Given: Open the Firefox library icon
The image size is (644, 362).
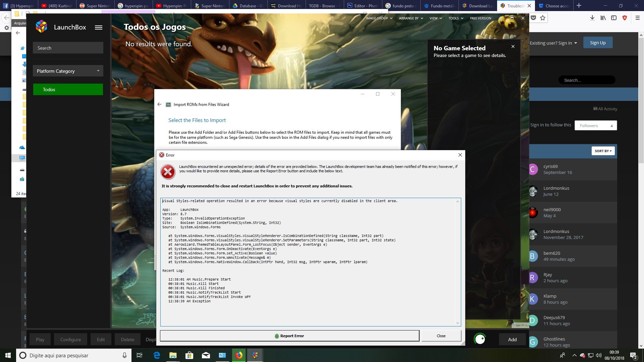Looking at the screenshot, I should point(603,18).
